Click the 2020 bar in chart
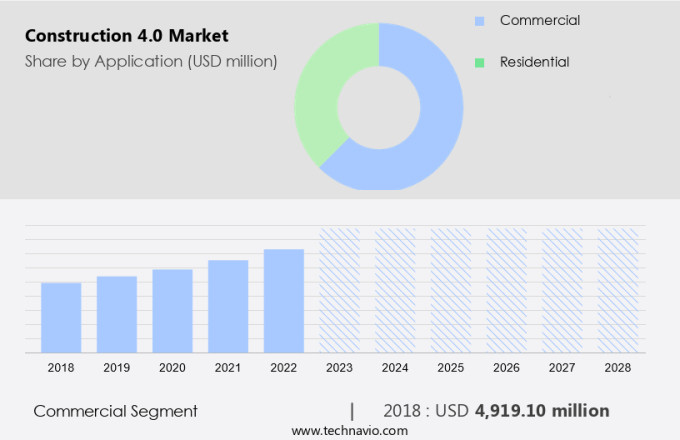The width and height of the screenshot is (680, 440). point(172,310)
